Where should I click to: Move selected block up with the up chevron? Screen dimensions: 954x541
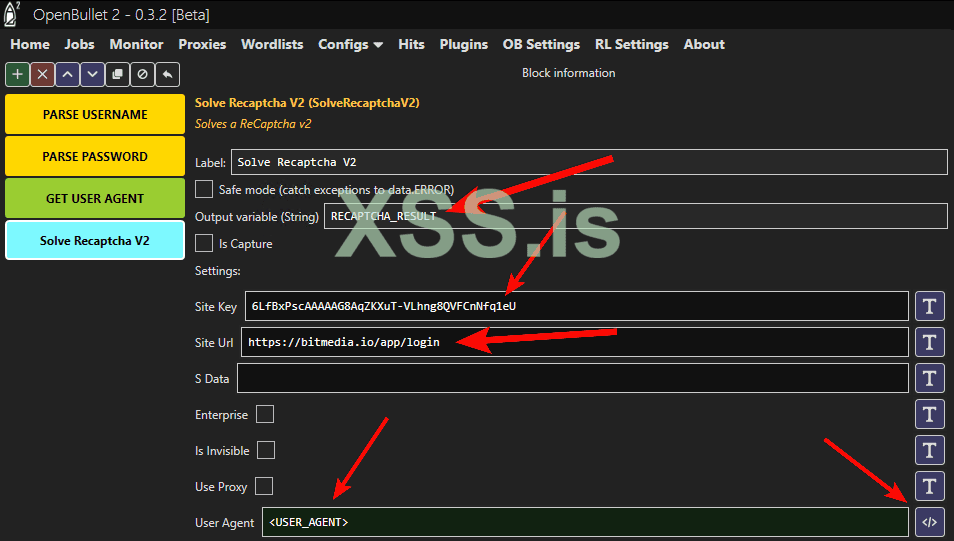tap(68, 74)
